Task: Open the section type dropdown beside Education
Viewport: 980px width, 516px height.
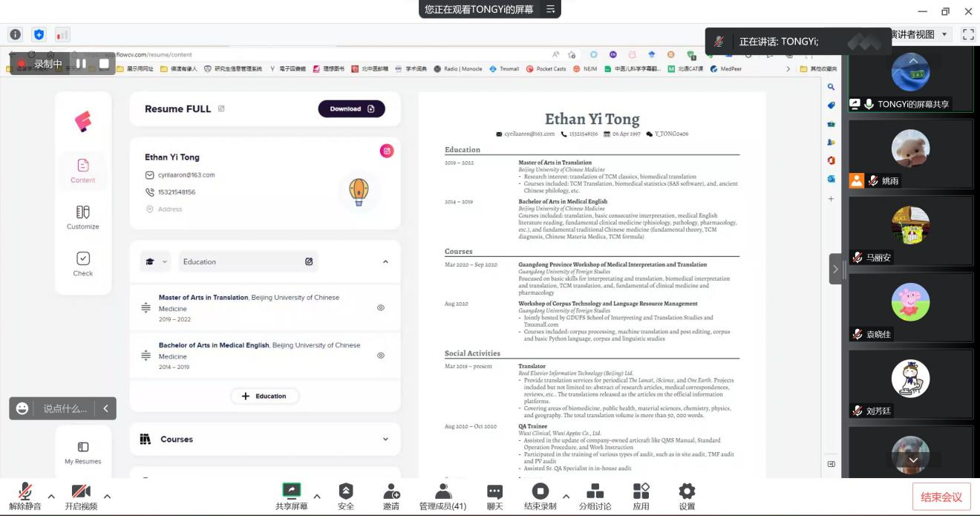Action: click(x=155, y=261)
